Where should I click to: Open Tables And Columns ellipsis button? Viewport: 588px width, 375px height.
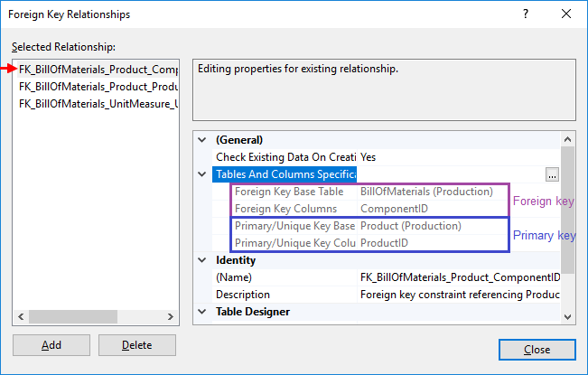pyautogui.click(x=552, y=174)
